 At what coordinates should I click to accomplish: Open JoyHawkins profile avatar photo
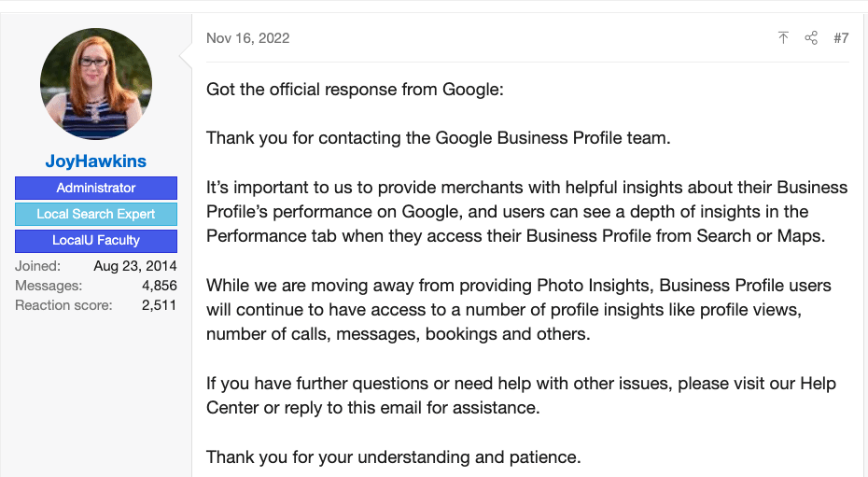click(x=96, y=84)
